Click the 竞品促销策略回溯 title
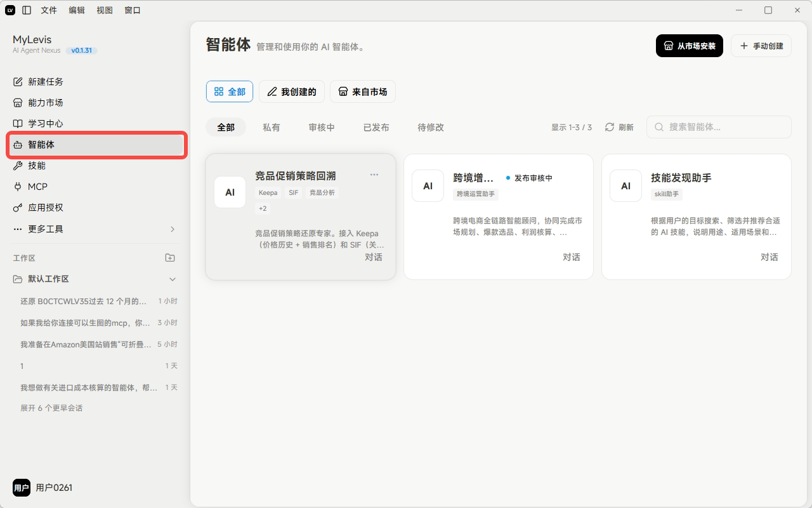 [x=296, y=176]
